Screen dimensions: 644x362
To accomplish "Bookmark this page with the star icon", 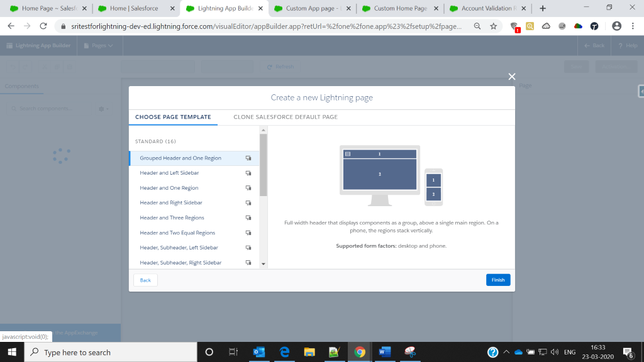I will click(x=494, y=26).
